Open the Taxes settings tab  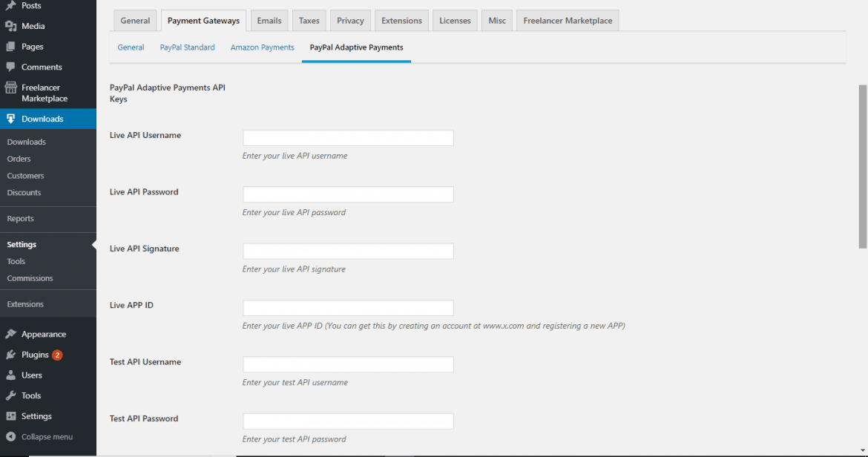tap(309, 21)
